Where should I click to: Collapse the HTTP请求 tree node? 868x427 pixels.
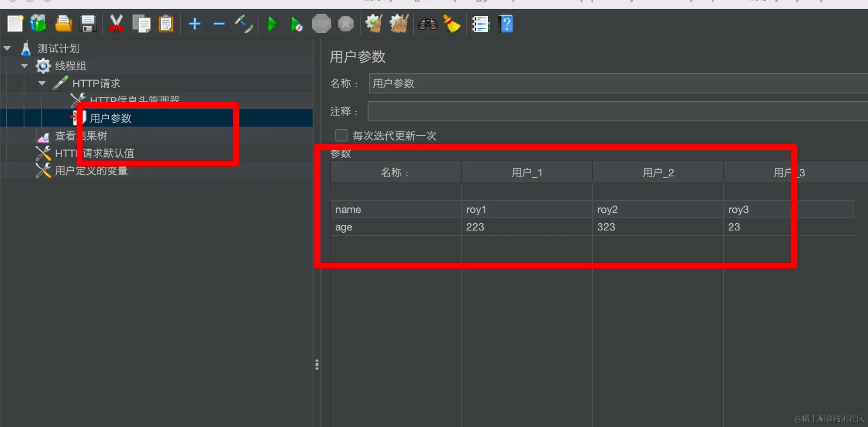click(42, 83)
